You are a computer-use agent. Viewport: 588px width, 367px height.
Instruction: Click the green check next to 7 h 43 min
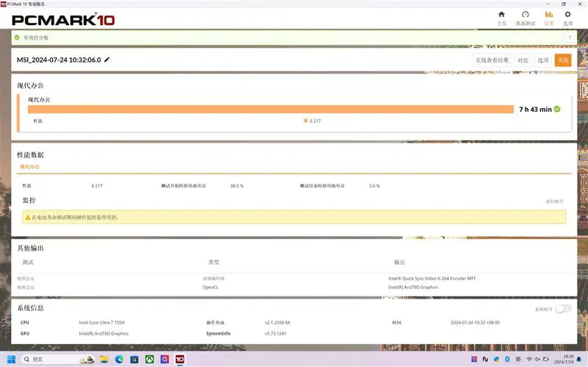(x=557, y=109)
